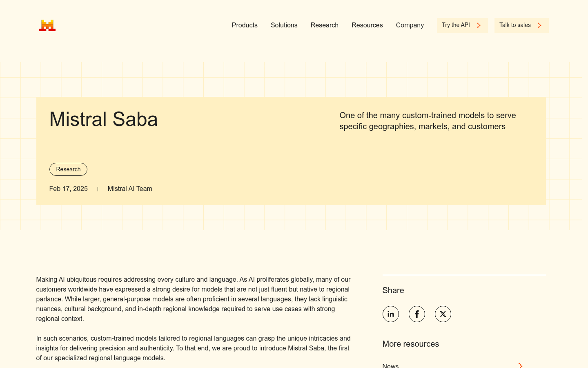588x368 pixels.
Task: Click the Mistral AI Team author
Action: [x=130, y=189]
